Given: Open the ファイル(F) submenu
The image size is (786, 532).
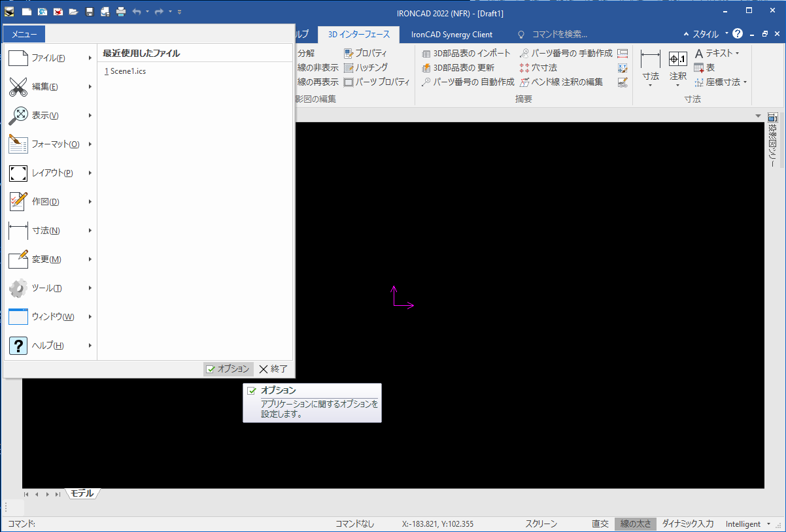Looking at the screenshot, I should pos(50,58).
